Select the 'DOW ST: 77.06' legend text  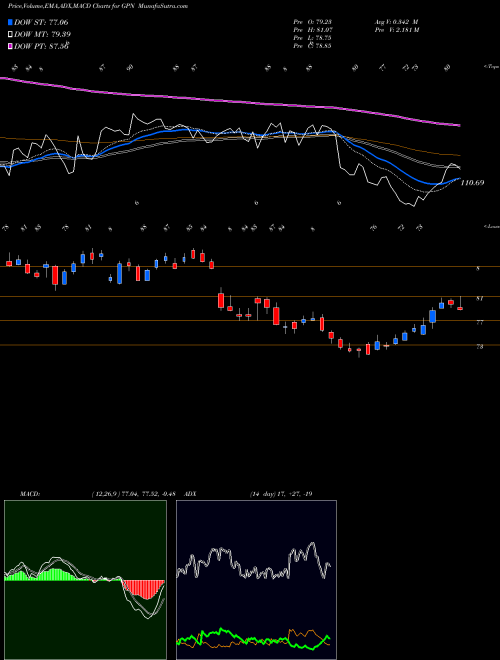click(41, 22)
